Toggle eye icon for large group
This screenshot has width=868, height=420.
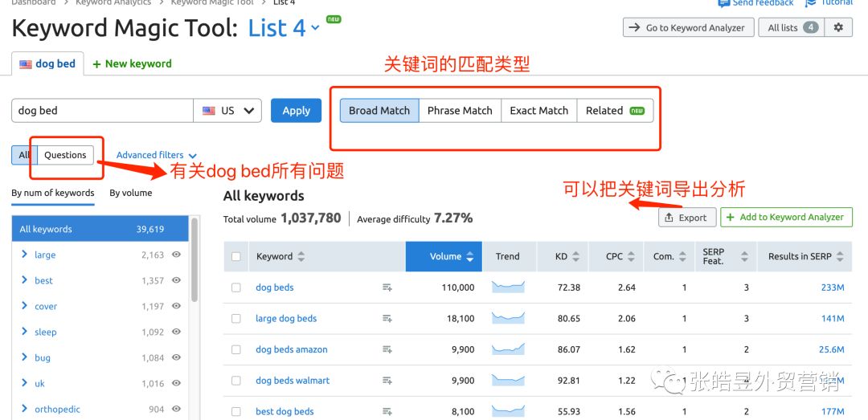pyautogui.click(x=176, y=255)
